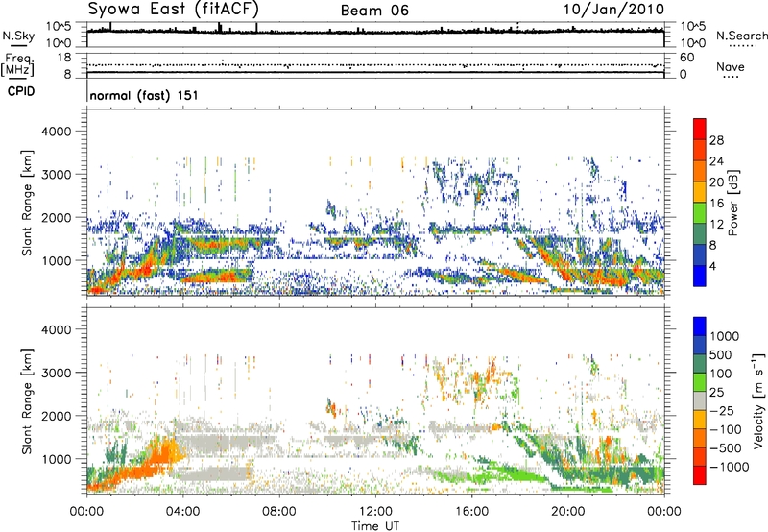
Task: Click the '1000' range label on velocity panel
Action: tap(56, 459)
